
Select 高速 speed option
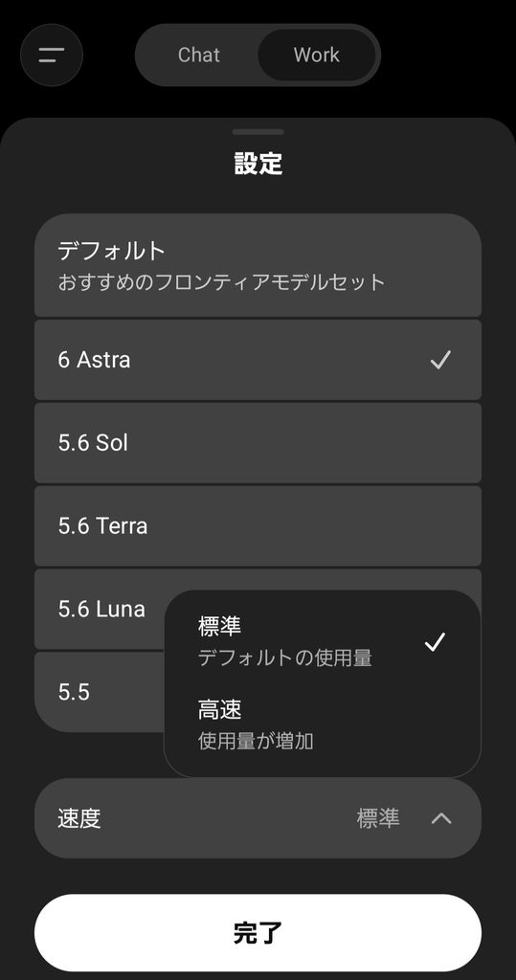322,725
